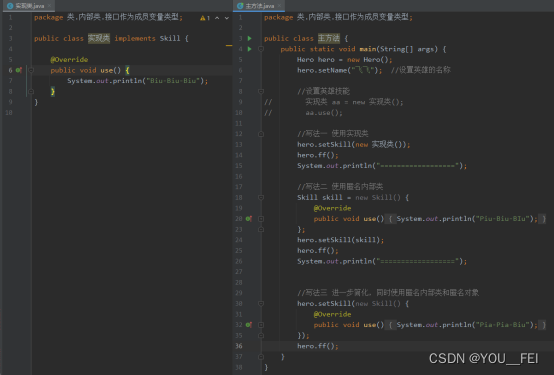
Task: Click the run icon beside class 主方法
Action: point(249,38)
